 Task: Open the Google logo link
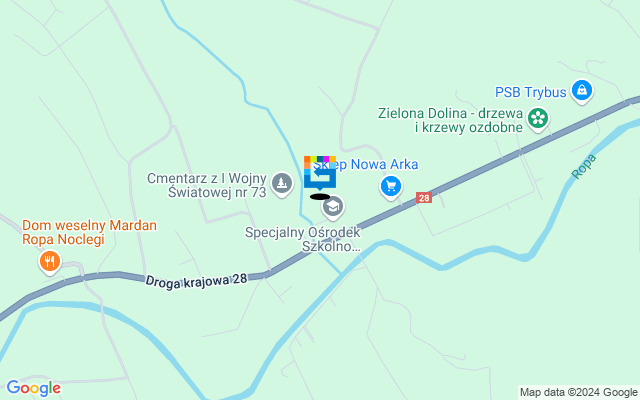(33, 388)
